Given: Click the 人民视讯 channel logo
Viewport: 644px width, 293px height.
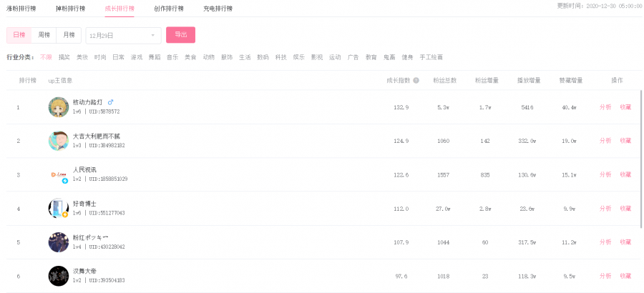Looking at the screenshot, I should 59,175.
